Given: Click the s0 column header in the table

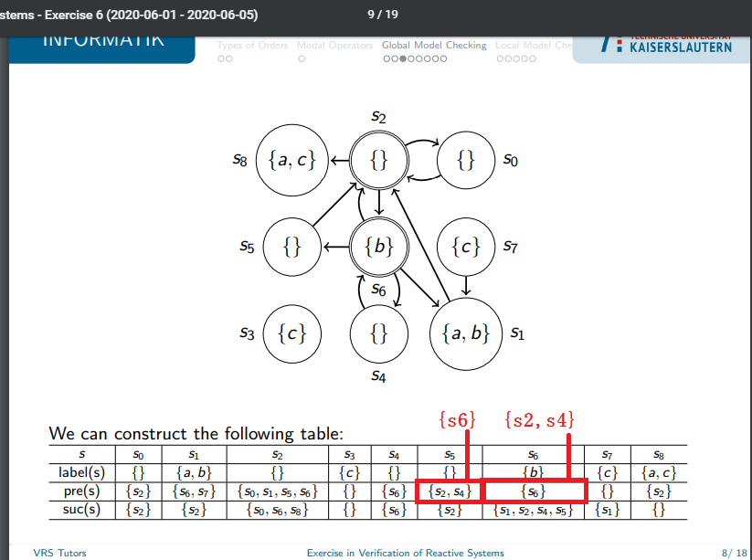Looking at the screenshot, I should [x=138, y=455].
